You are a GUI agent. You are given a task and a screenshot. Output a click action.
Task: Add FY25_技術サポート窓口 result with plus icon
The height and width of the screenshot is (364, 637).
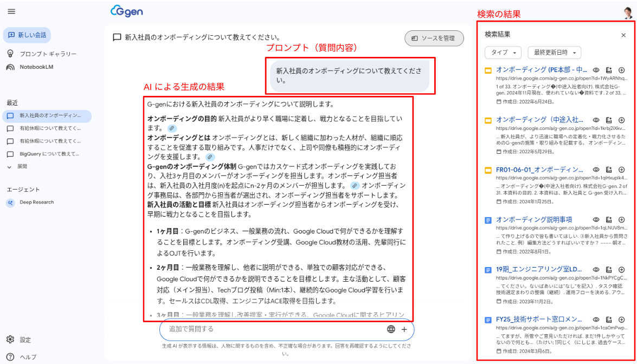[x=622, y=320]
